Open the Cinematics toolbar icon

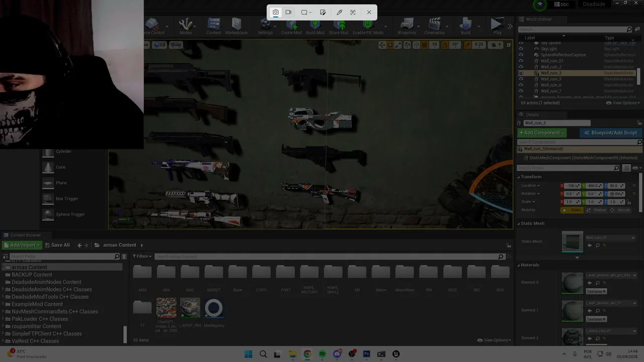click(x=434, y=26)
